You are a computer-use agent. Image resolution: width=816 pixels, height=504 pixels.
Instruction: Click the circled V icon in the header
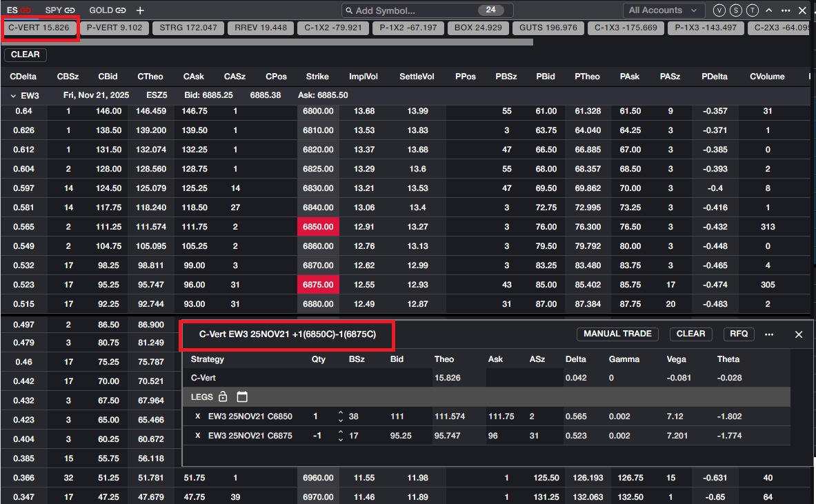click(x=719, y=10)
